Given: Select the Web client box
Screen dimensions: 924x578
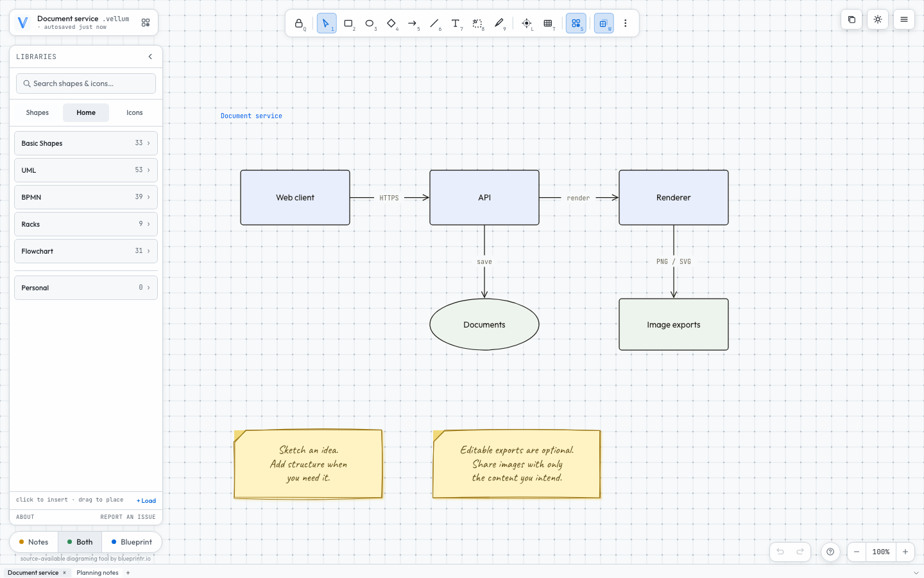Looking at the screenshot, I should pyautogui.click(x=295, y=198).
